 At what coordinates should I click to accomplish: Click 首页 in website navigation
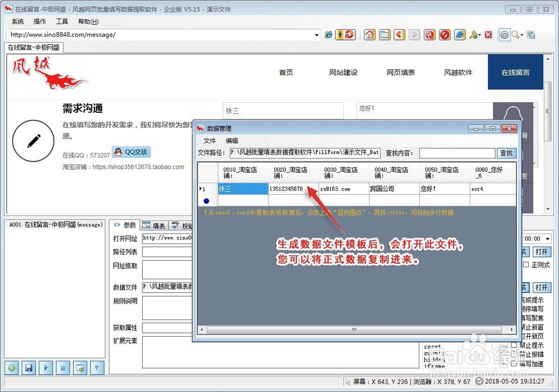coord(286,72)
